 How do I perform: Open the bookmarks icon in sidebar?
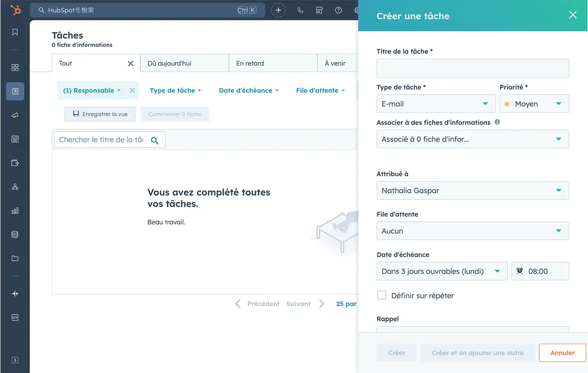15,32
